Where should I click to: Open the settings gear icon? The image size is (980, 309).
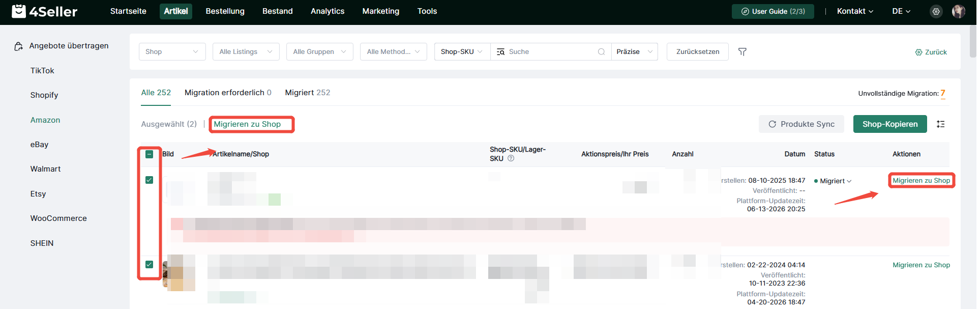[x=936, y=11]
